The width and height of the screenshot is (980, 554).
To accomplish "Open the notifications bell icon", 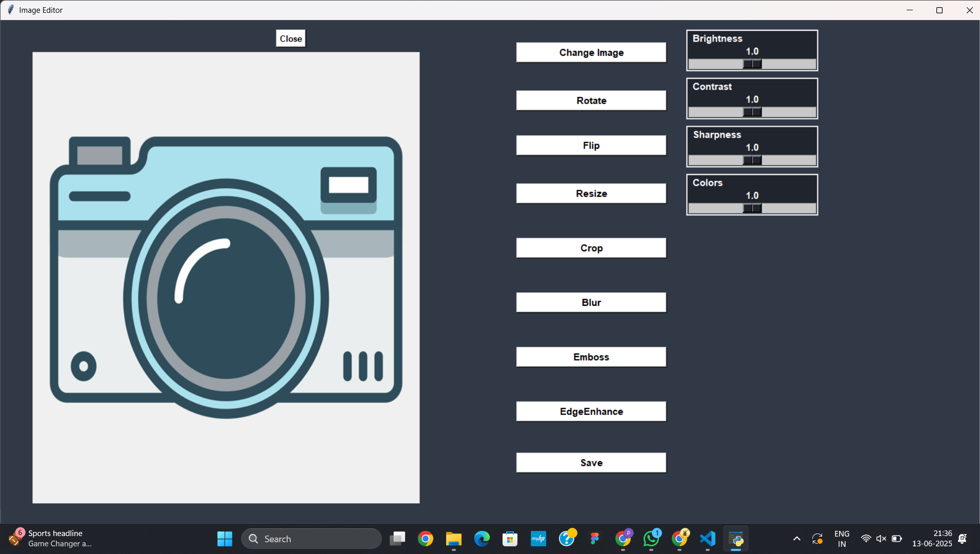I will pos(963,539).
